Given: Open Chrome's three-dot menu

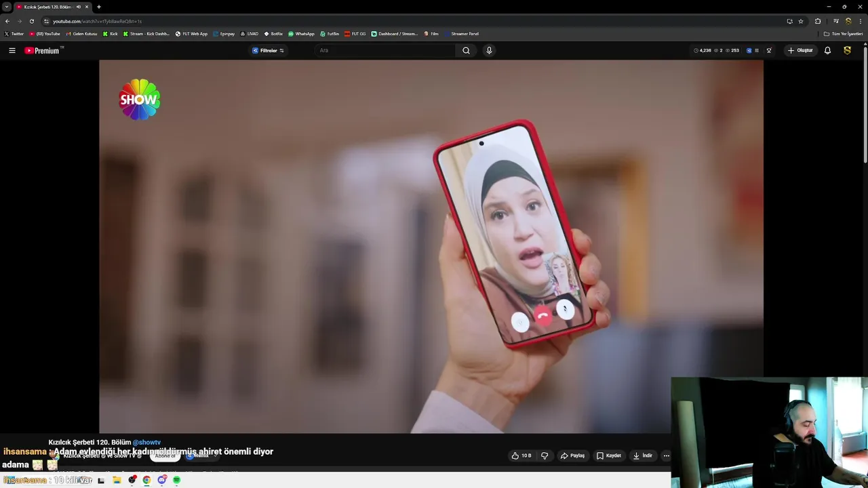Looking at the screenshot, I should pos(861,21).
